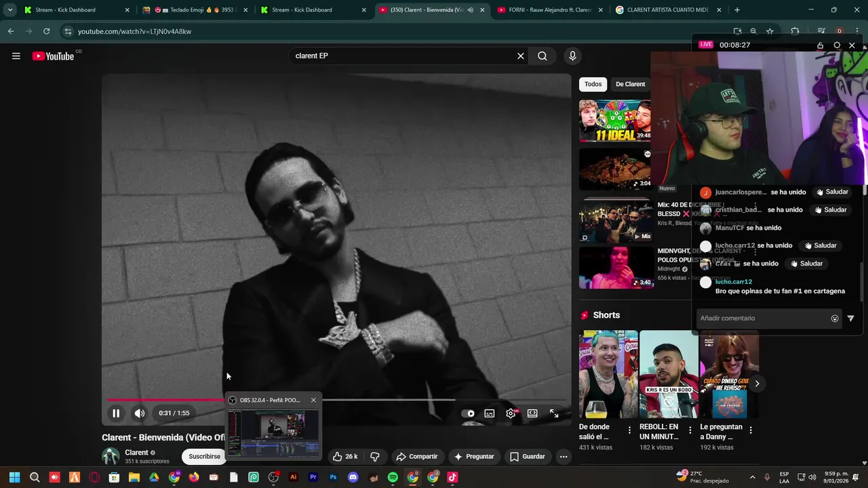Open options for "Le preguntan a Danny" short
Image resolution: width=868 pixels, height=488 pixels.
point(750,430)
